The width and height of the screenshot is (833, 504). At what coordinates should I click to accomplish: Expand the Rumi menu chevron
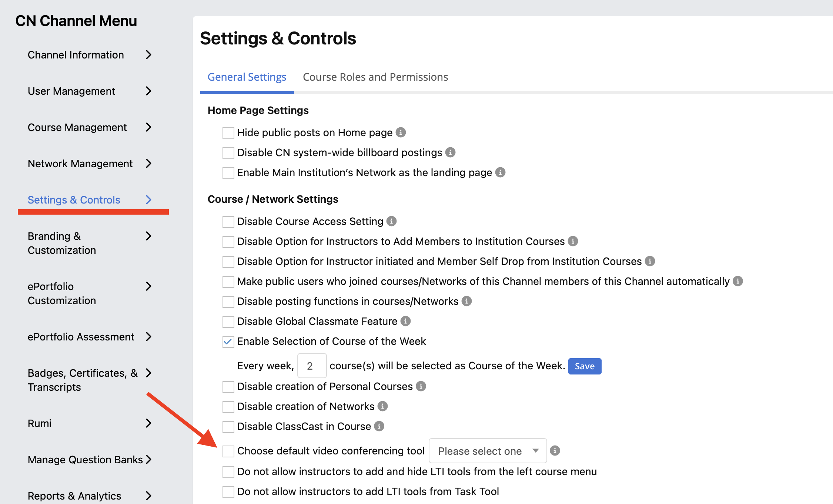pos(148,423)
